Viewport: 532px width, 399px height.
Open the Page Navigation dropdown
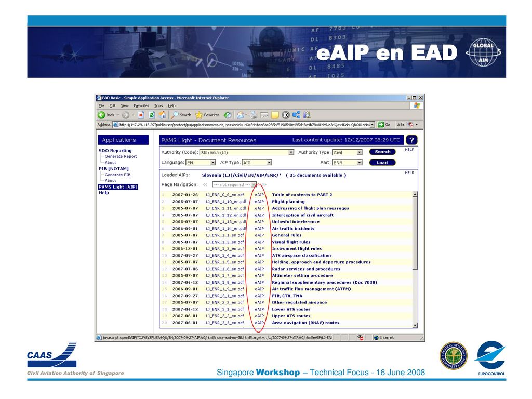(234, 184)
